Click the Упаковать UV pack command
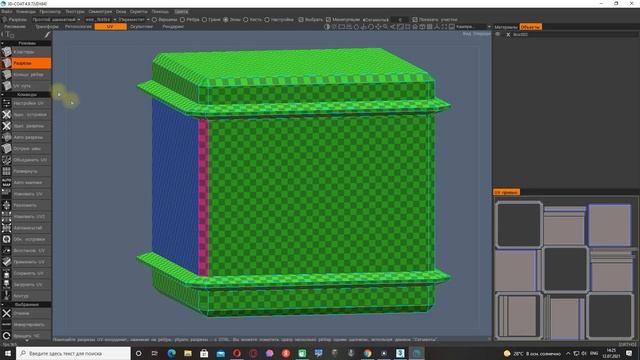 tap(26, 194)
